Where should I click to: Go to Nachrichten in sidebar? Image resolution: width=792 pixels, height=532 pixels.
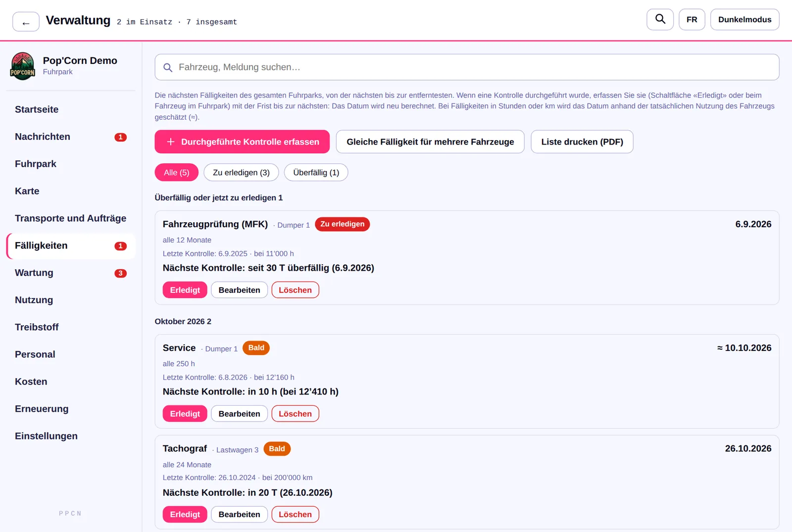(71, 137)
